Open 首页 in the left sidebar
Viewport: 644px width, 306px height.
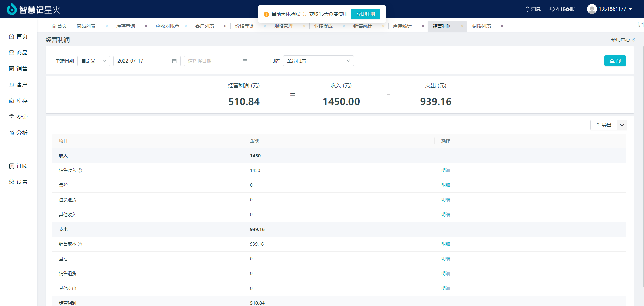tap(18, 36)
